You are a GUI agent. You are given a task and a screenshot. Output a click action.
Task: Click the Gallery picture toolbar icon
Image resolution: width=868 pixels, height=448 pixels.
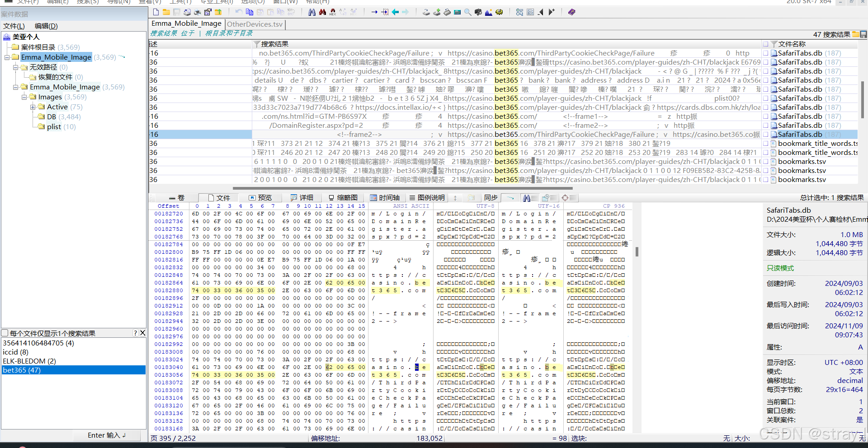[x=489, y=12]
